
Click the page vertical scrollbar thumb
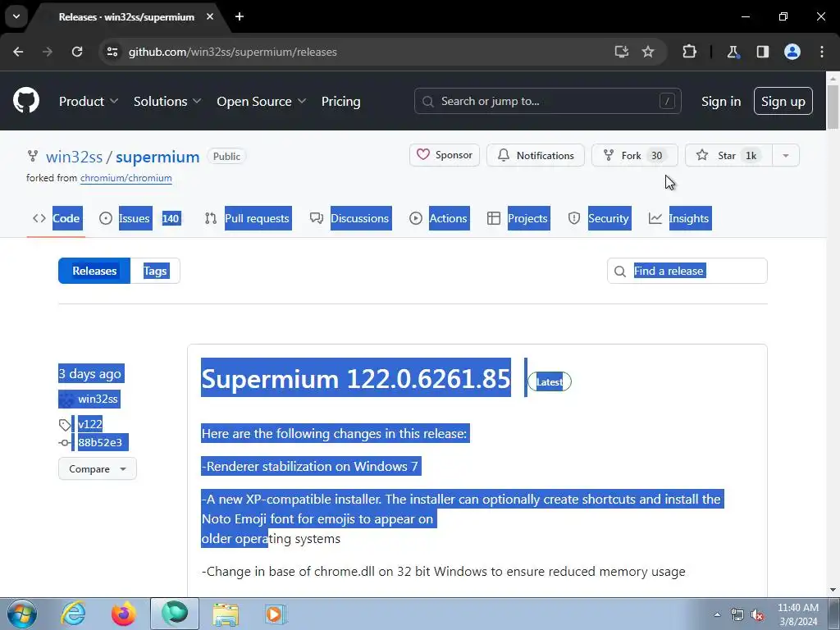[833, 106]
